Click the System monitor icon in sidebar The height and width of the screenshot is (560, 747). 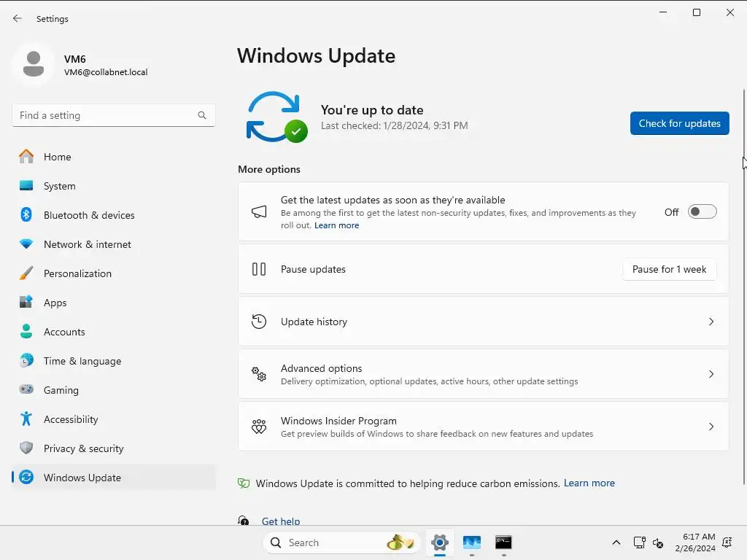26,186
